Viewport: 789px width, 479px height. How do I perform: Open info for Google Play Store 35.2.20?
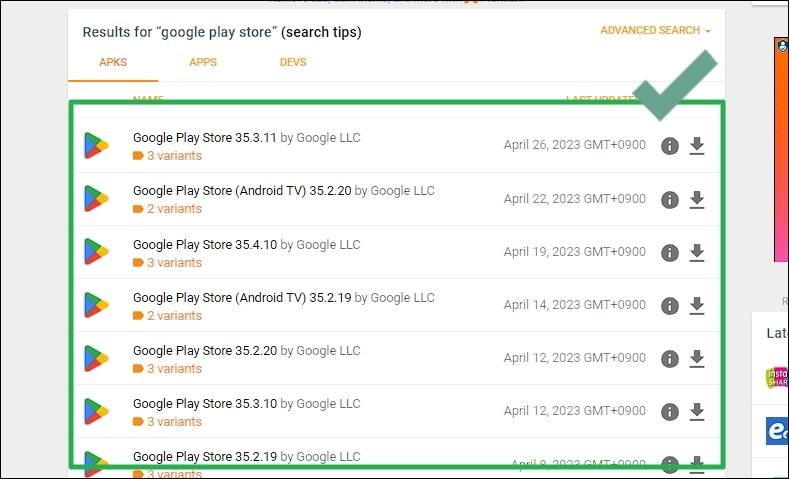(669, 359)
